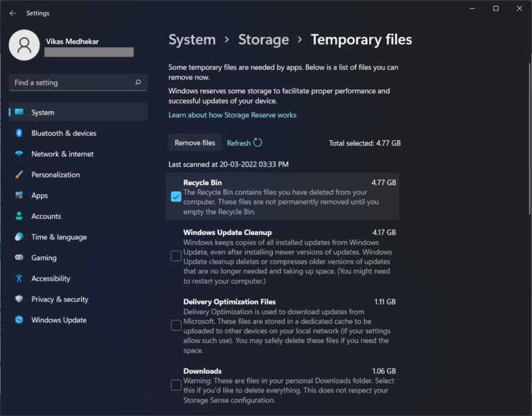Open Accessibility settings

coord(78,278)
